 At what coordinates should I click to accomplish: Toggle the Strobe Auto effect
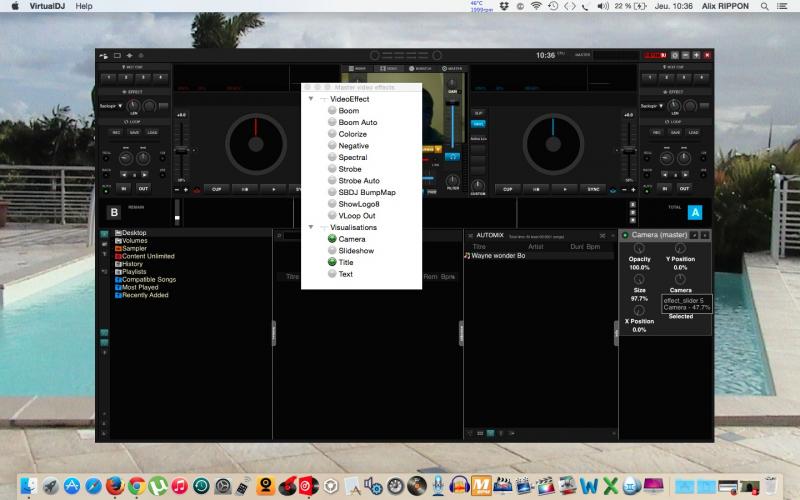coord(332,181)
